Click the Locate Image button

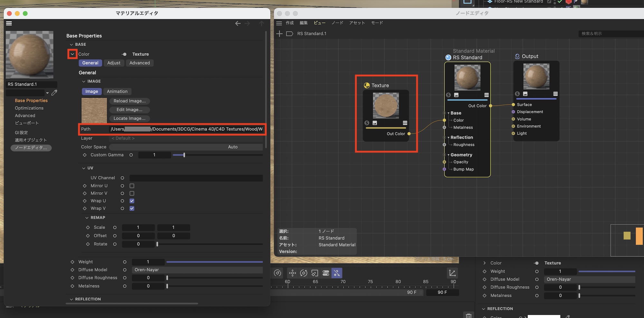(x=129, y=118)
